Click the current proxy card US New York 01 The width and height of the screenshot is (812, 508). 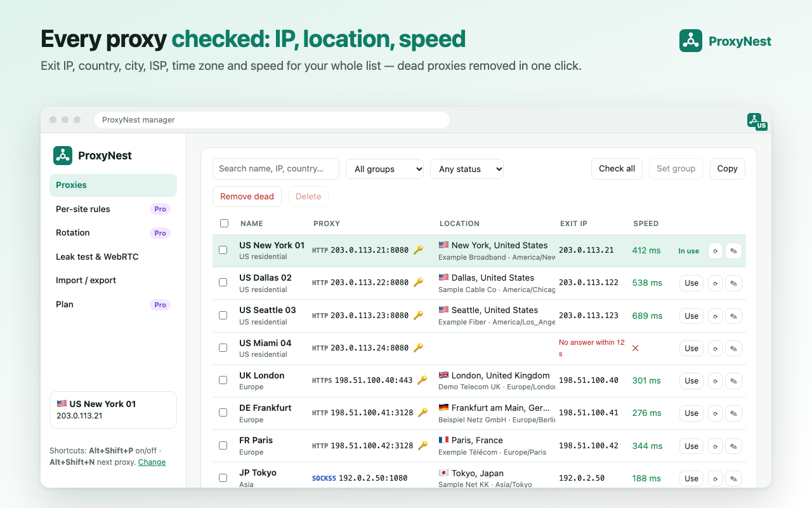click(x=113, y=410)
